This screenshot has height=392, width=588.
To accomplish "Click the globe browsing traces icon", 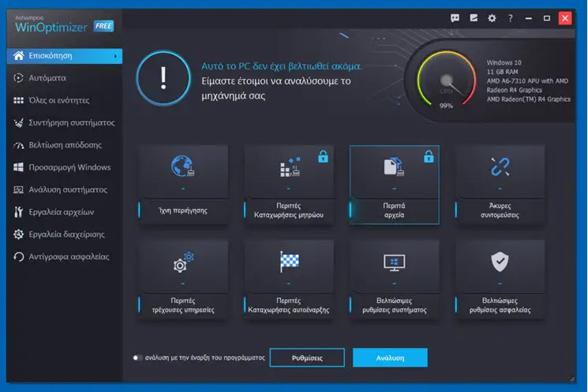I will tap(182, 166).
